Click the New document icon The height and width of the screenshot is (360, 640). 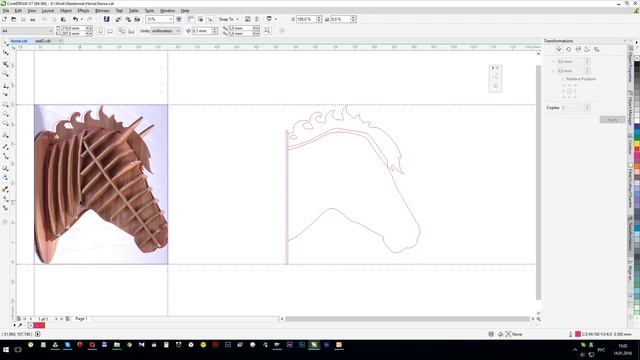point(4,19)
